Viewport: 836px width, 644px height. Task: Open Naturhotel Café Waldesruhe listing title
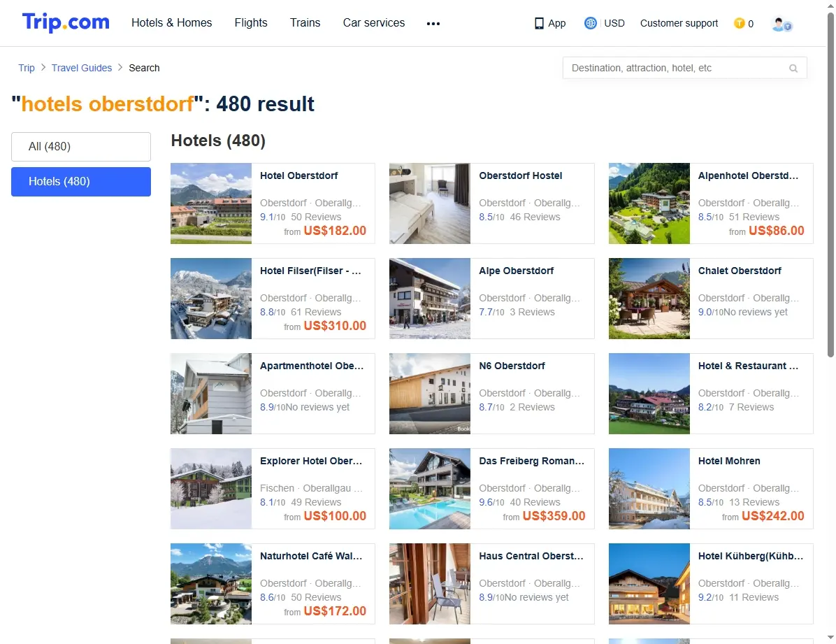click(x=311, y=555)
